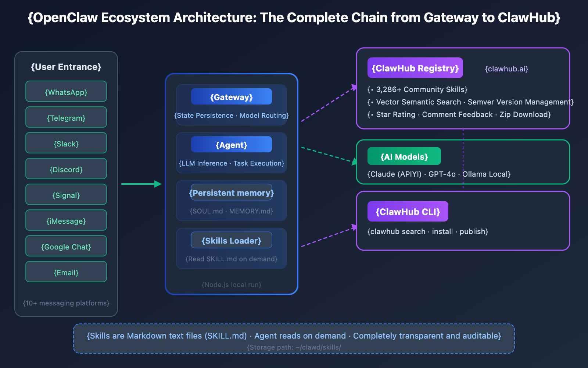The height and width of the screenshot is (368, 588).
Task: Select the Discord messaging platform
Action: [66, 169]
